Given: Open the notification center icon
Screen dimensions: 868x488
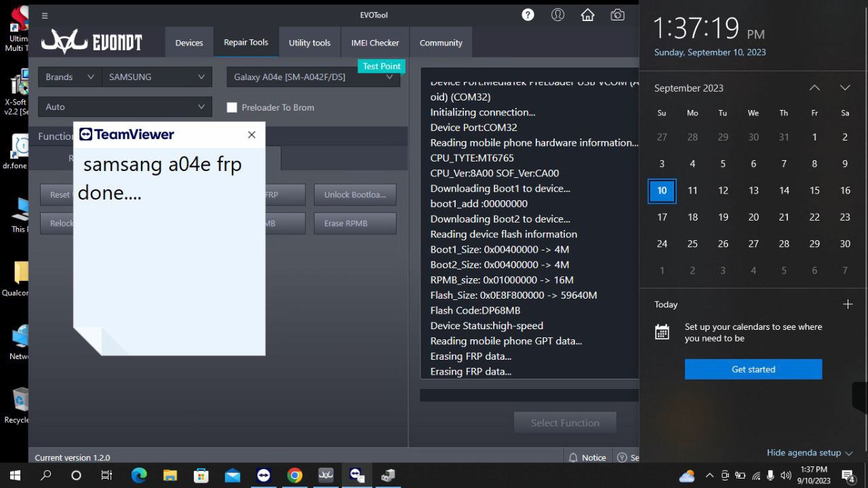Looking at the screenshot, I should coord(848,475).
